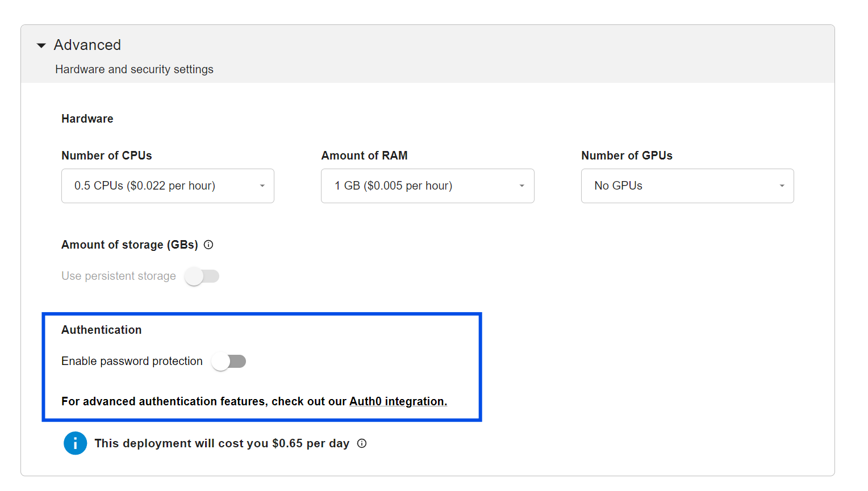868x491 pixels.
Task: Click the storage info icon
Action: 208,245
